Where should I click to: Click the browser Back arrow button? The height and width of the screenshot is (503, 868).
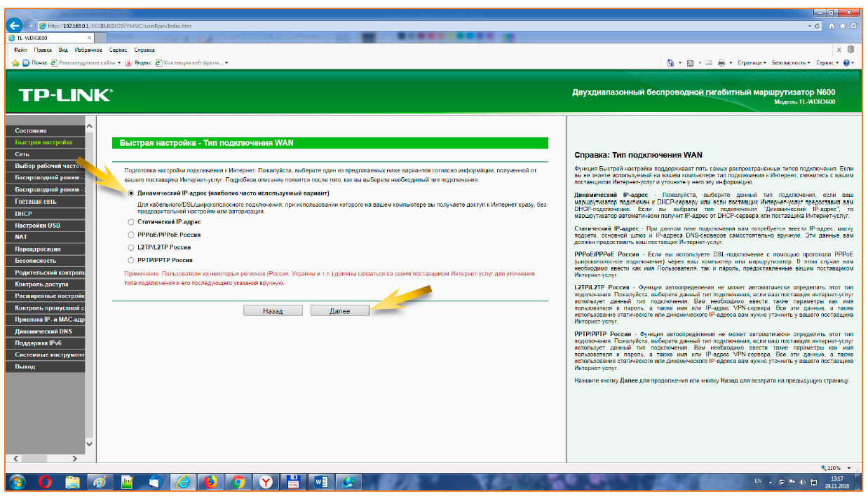click(15, 25)
